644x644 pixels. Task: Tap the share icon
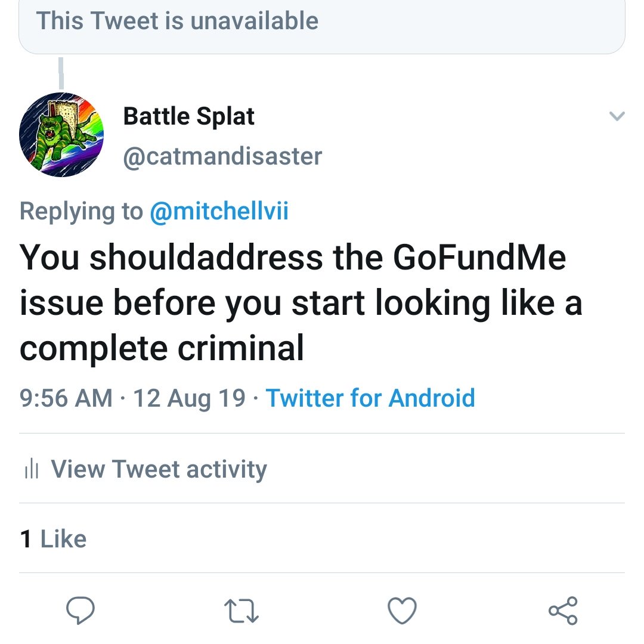563,611
